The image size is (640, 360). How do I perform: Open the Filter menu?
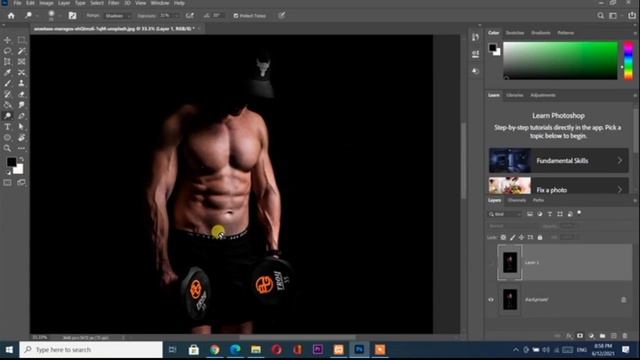[x=113, y=3]
